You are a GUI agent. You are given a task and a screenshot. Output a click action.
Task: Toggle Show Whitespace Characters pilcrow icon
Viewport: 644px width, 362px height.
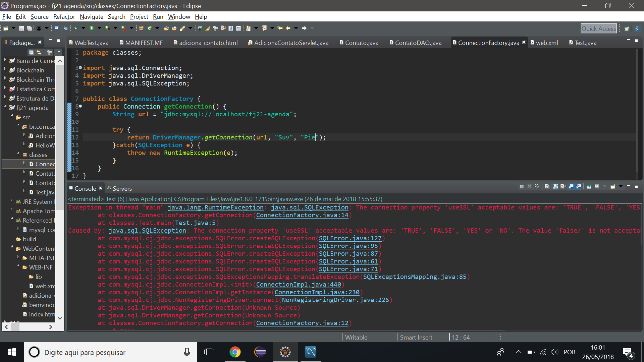click(x=238, y=28)
